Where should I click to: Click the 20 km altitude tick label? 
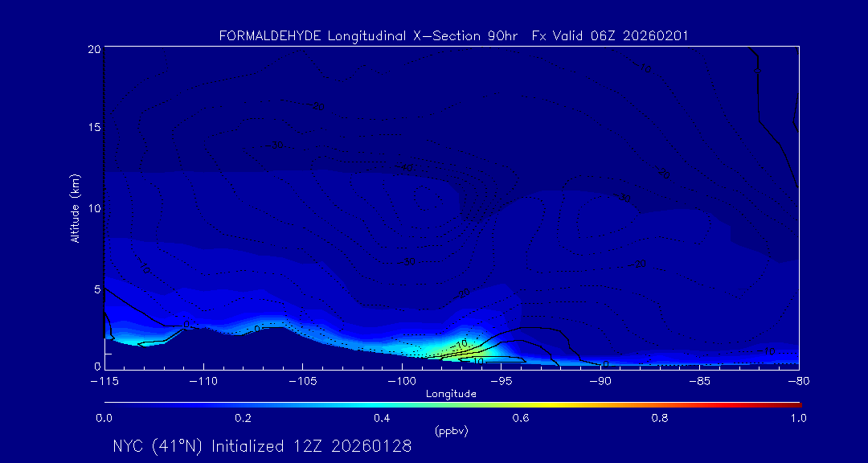tap(92, 49)
